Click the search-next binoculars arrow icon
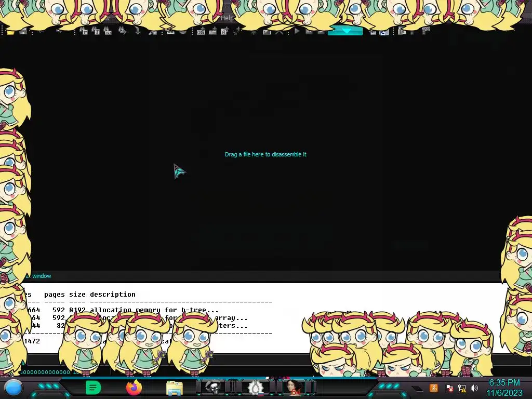532x399 pixels. pos(123,31)
